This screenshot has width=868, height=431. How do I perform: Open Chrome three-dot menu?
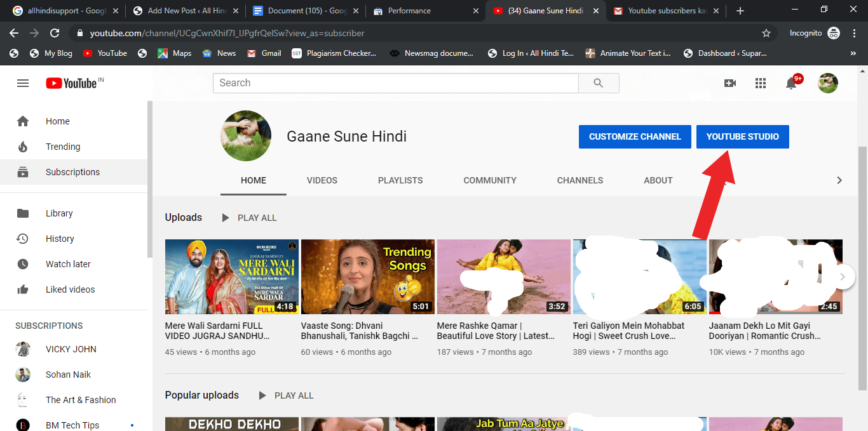click(853, 33)
